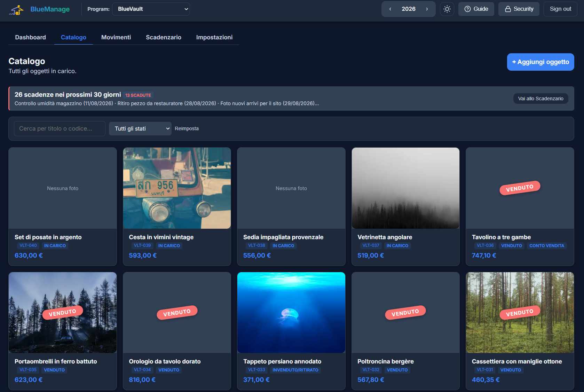Image resolution: width=584 pixels, height=392 pixels.
Task: Click the BlueManage logo icon
Action: tap(16, 10)
